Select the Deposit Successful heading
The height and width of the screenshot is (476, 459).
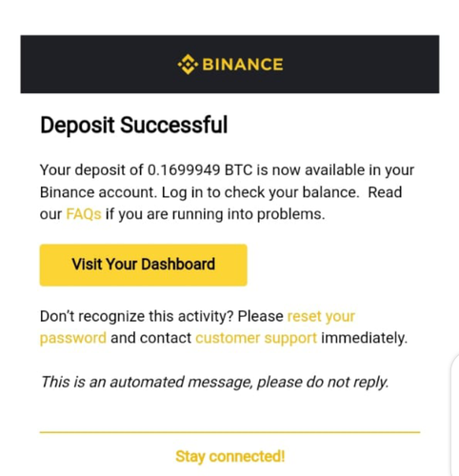click(x=134, y=125)
